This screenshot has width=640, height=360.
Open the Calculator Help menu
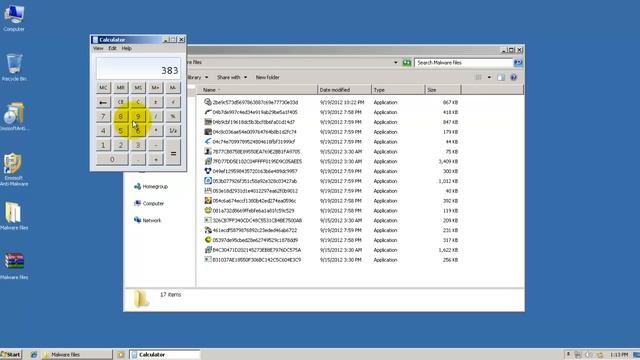[127, 48]
